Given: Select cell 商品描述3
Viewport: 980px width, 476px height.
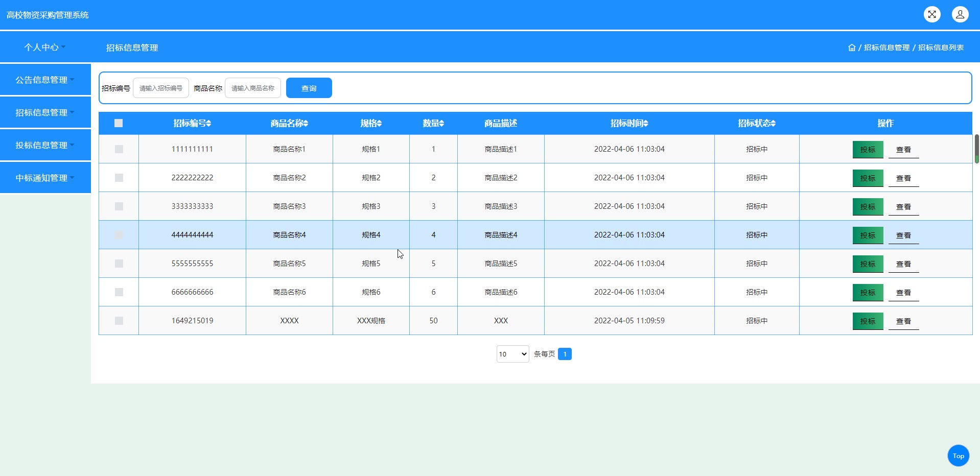Looking at the screenshot, I should (x=501, y=206).
